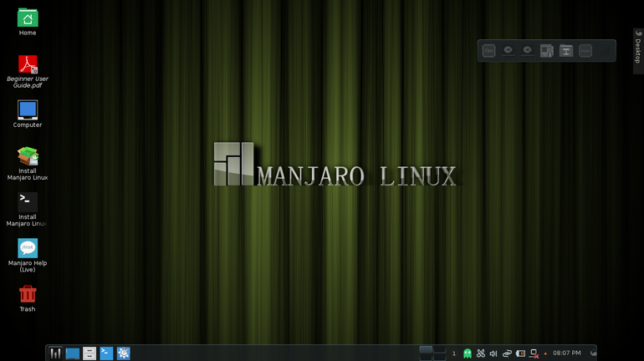The image size is (644, 361).
Task: Click the 08:07 PM clock
Action: click(x=566, y=353)
